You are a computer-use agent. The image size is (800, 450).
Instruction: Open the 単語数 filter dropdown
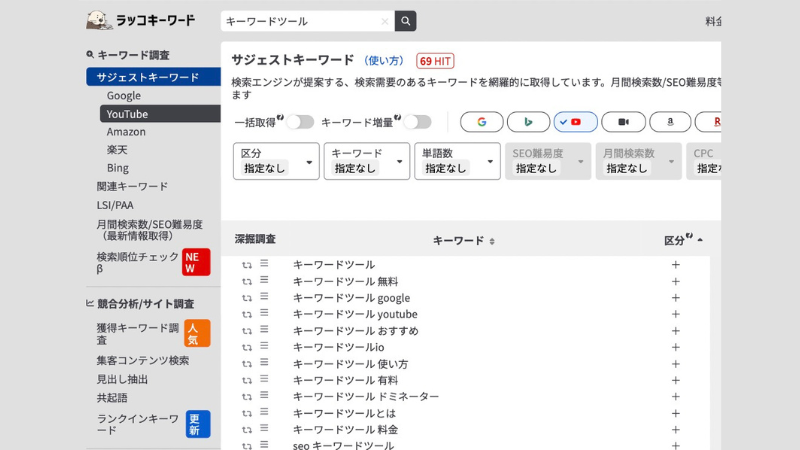[457, 161]
